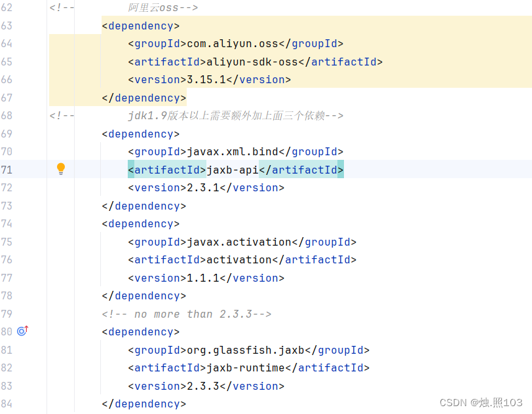Click the opening dependency tag on line 69
This screenshot has height=414, width=532.
(141, 134)
